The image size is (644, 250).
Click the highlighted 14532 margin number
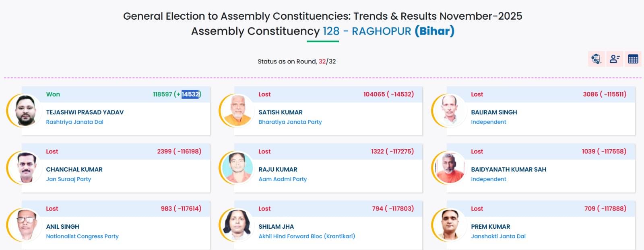(190, 94)
